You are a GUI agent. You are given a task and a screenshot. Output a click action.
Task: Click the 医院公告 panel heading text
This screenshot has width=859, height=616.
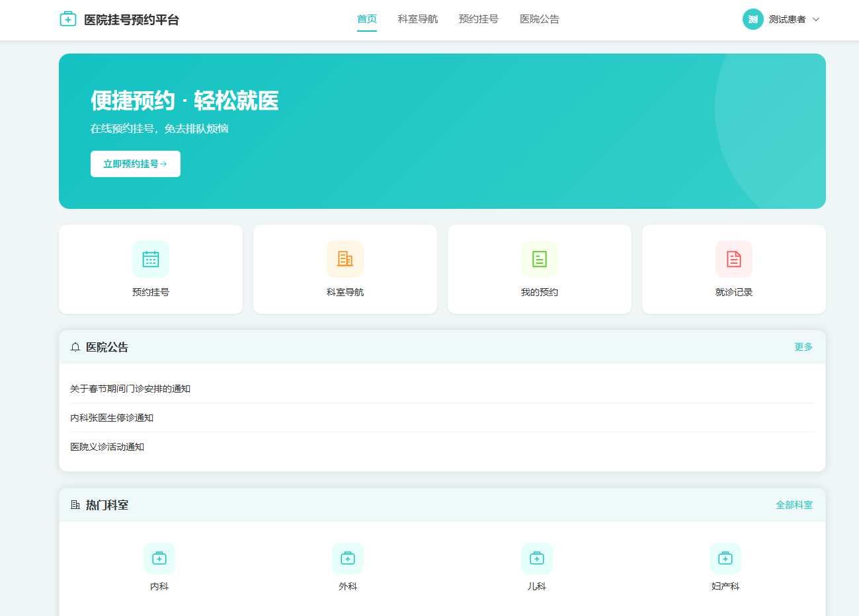point(107,347)
